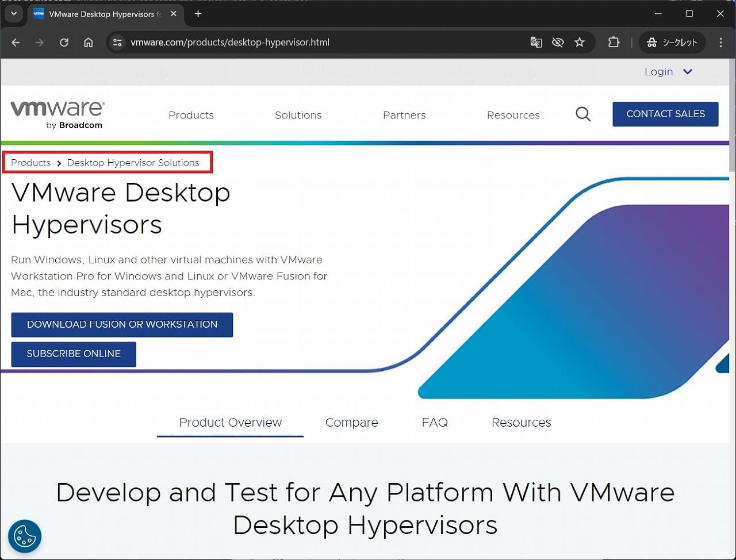Expand the Login dropdown

tap(668, 72)
